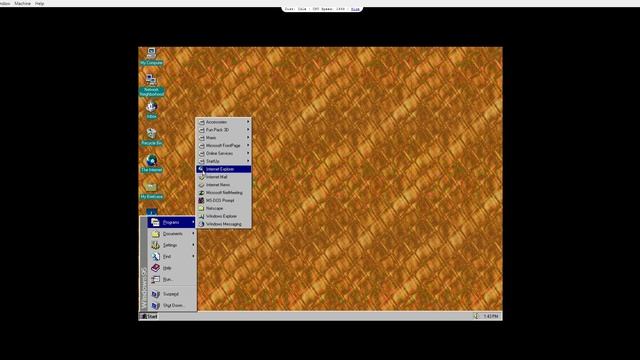Viewport: 640px width, 360px height.
Task: Click the speaker volume icon in the system tray
Action: [x=476, y=316]
